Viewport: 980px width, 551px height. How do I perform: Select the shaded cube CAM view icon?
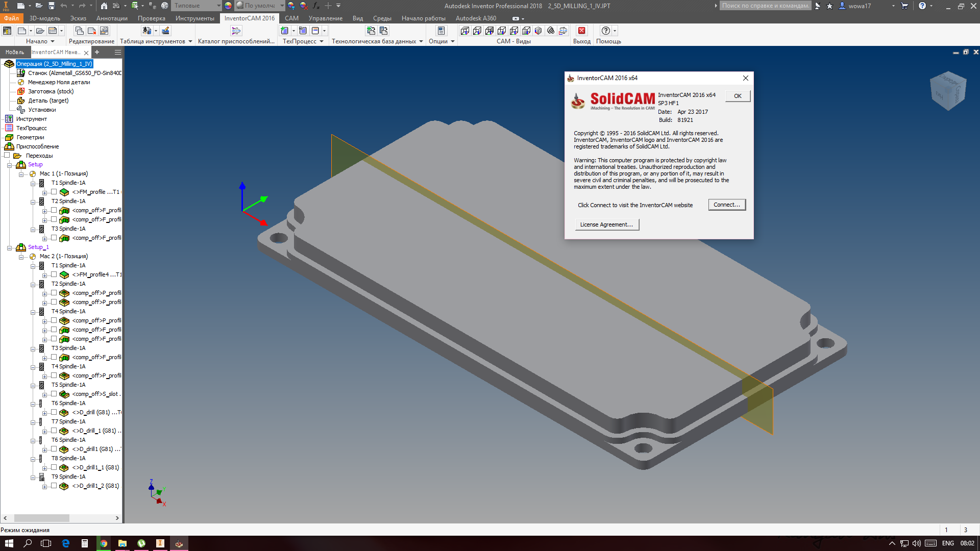point(538,31)
